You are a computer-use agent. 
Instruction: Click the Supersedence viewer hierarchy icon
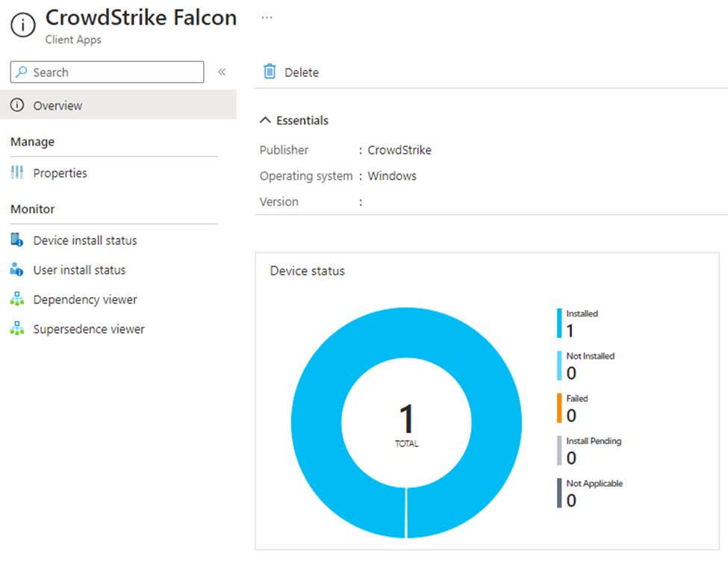pos(17,329)
